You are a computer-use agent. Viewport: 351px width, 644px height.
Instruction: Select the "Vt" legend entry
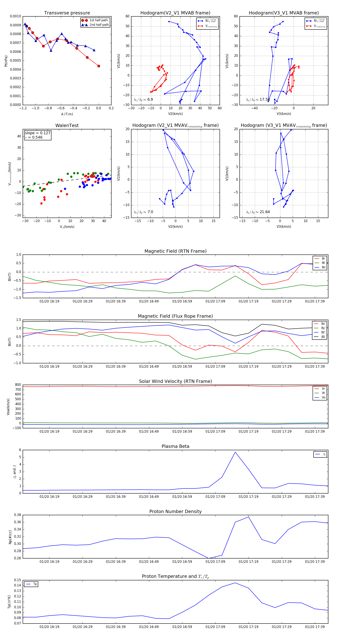[x=320, y=393]
